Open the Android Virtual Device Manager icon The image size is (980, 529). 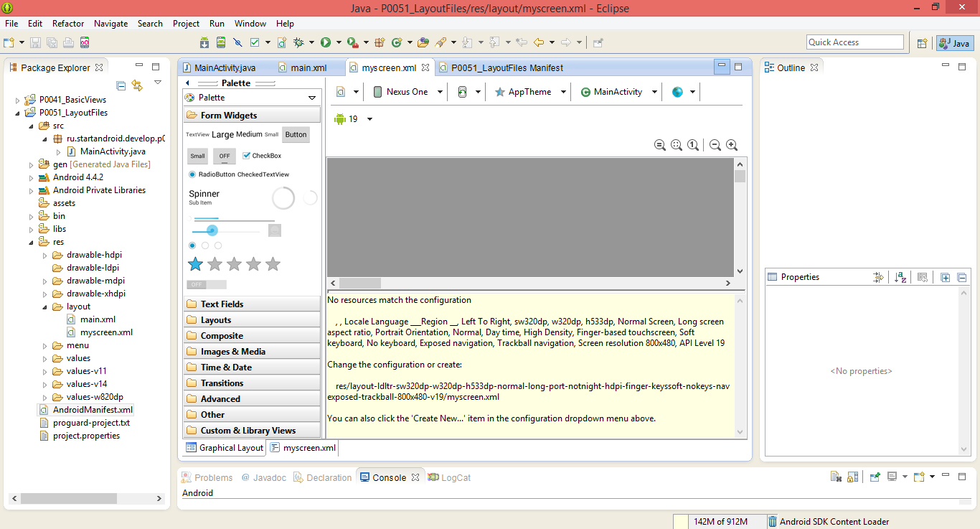pos(221,42)
